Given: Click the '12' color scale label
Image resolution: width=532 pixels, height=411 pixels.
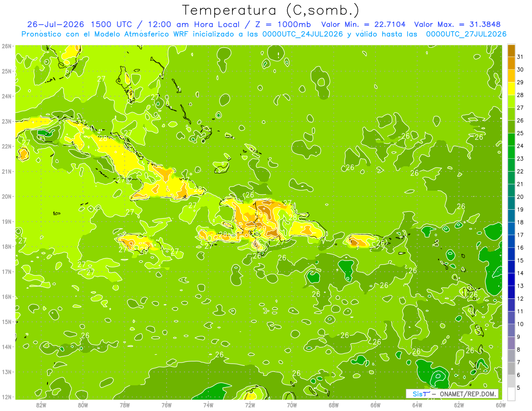Looking at the screenshot, I should pos(520,298).
